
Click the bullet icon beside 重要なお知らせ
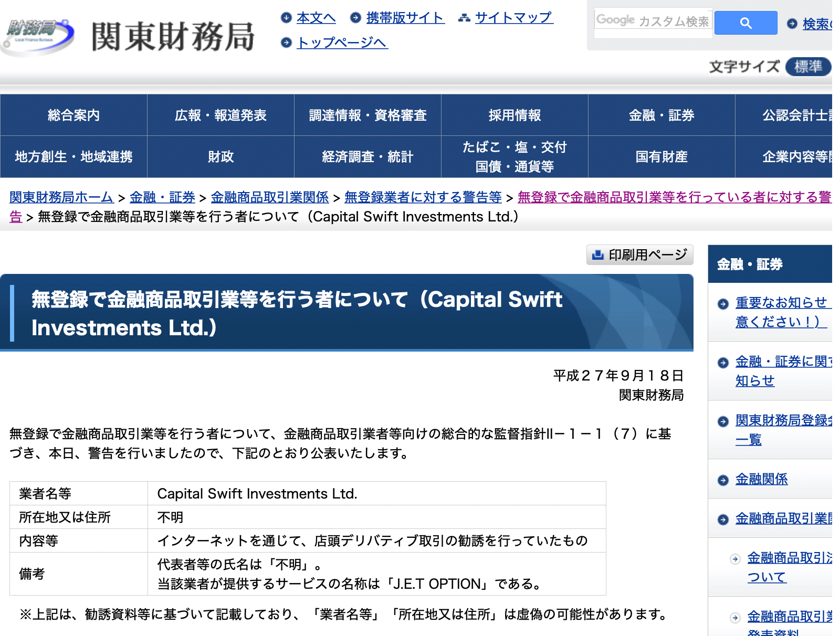tap(723, 304)
